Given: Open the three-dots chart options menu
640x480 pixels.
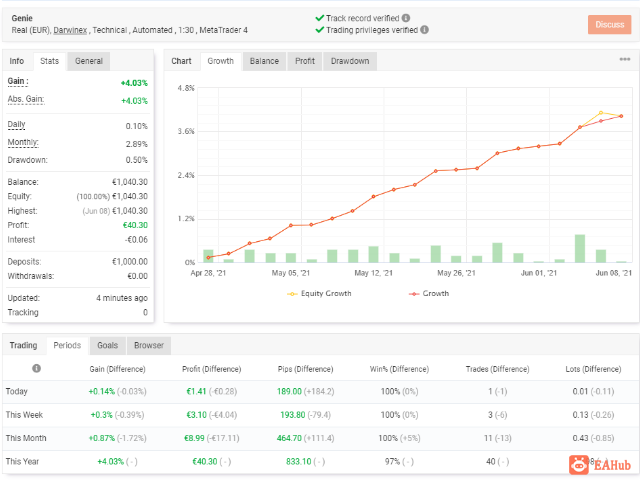Looking at the screenshot, I should click(624, 60).
